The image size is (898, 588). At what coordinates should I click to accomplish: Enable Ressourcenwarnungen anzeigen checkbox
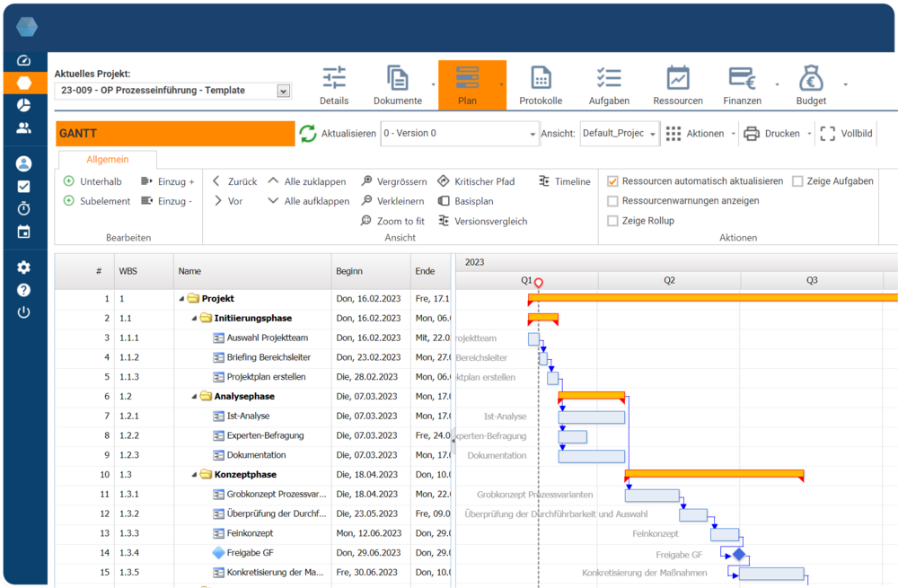613,201
